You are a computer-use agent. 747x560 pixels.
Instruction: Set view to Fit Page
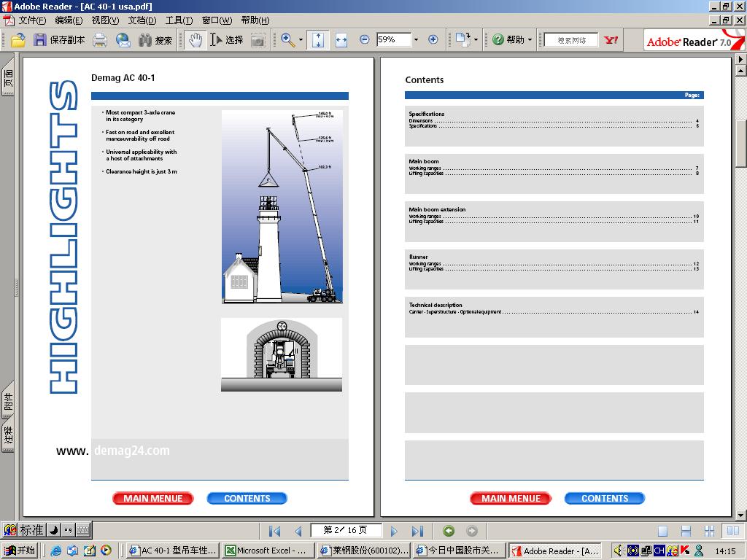pyautogui.click(x=318, y=40)
